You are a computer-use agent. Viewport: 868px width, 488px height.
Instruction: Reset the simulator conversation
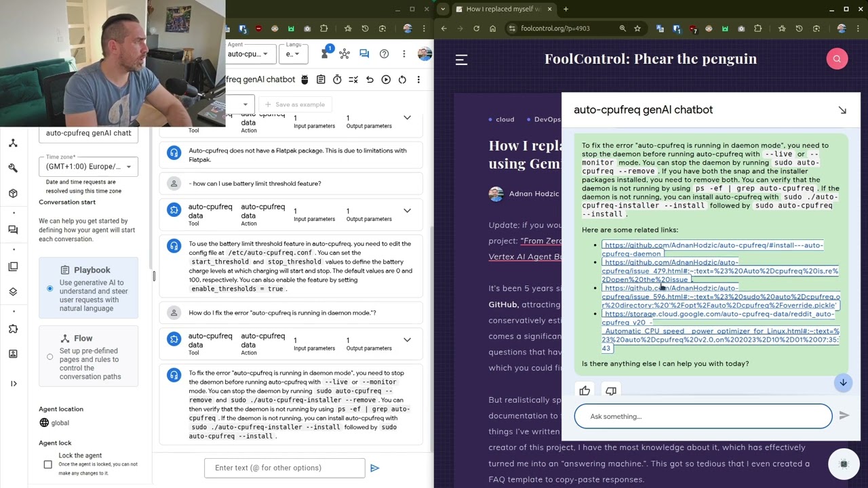click(x=402, y=79)
